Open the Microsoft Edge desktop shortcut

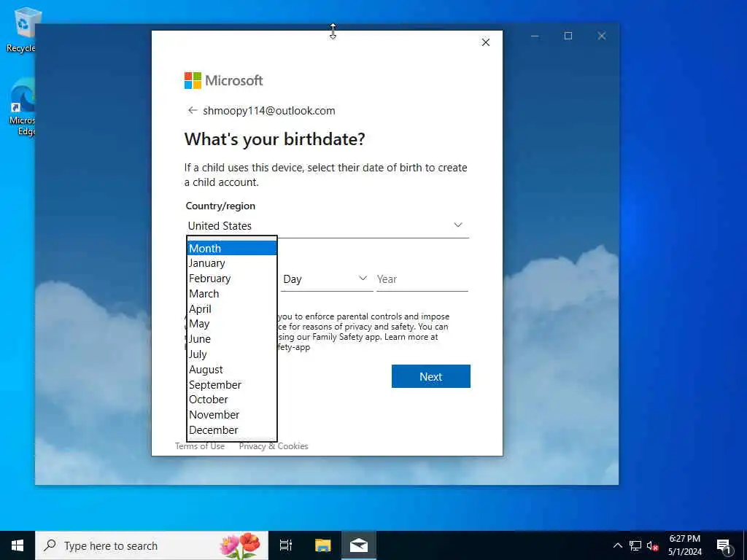(22, 107)
